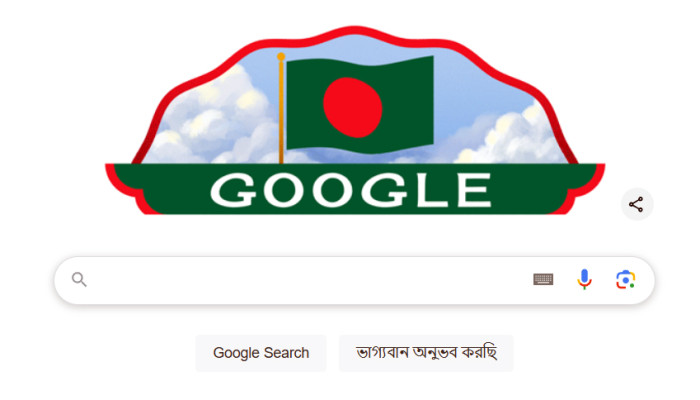Click the share doodle icon
Viewport: 700px width, 400px height.
(636, 204)
